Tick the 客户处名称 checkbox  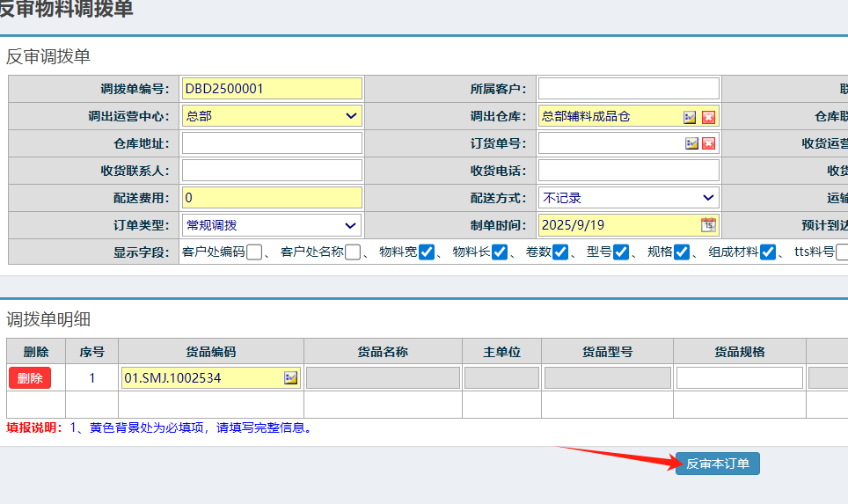[x=353, y=252]
